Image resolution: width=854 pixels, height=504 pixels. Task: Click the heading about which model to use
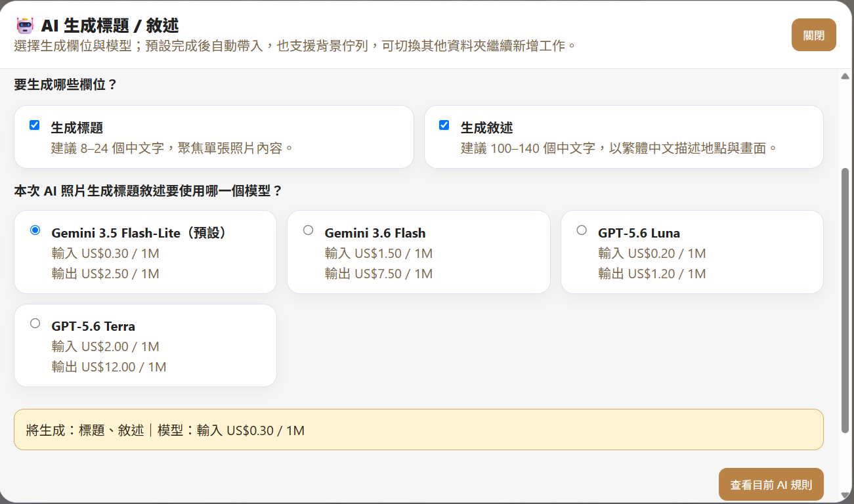click(x=148, y=191)
